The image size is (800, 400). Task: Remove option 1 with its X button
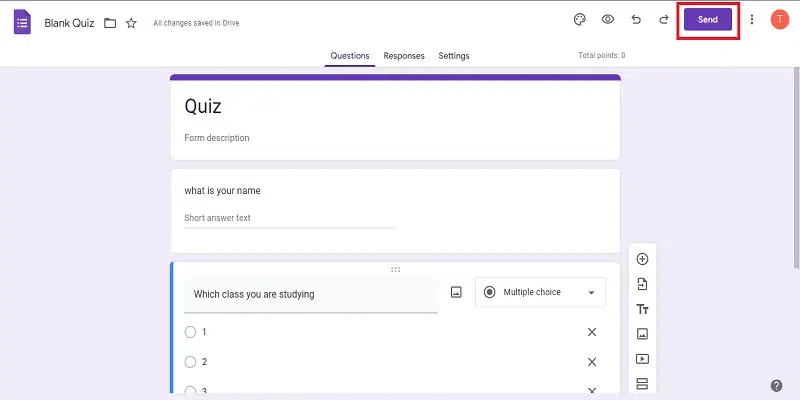click(x=592, y=332)
